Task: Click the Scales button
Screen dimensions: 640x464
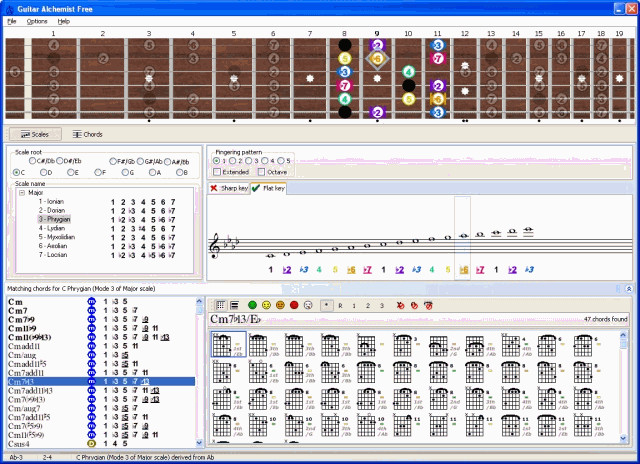Action: (34, 134)
